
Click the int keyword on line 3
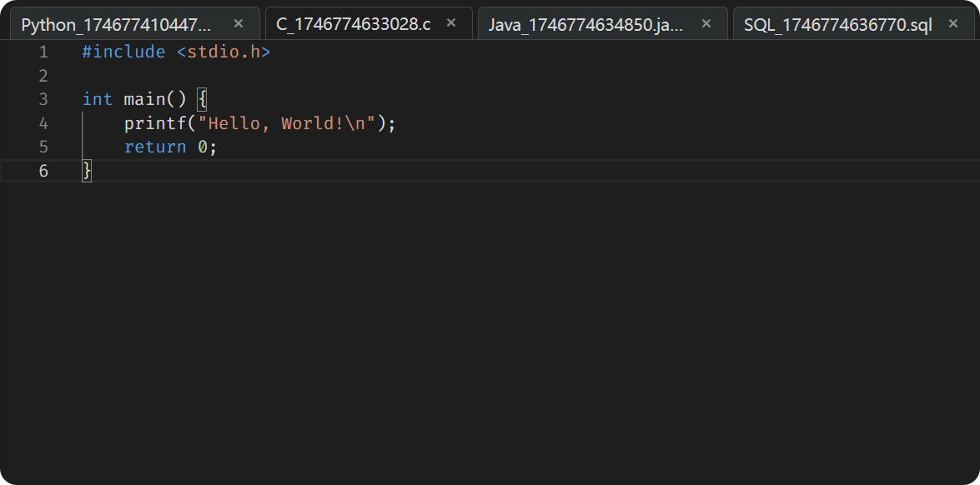pos(98,99)
